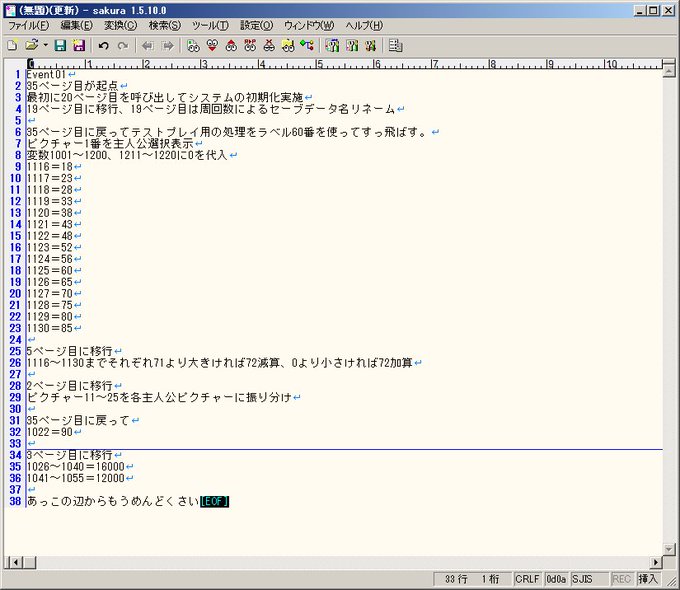Click the CRLF line ending status entry
680x590 pixels.
tap(527, 579)
